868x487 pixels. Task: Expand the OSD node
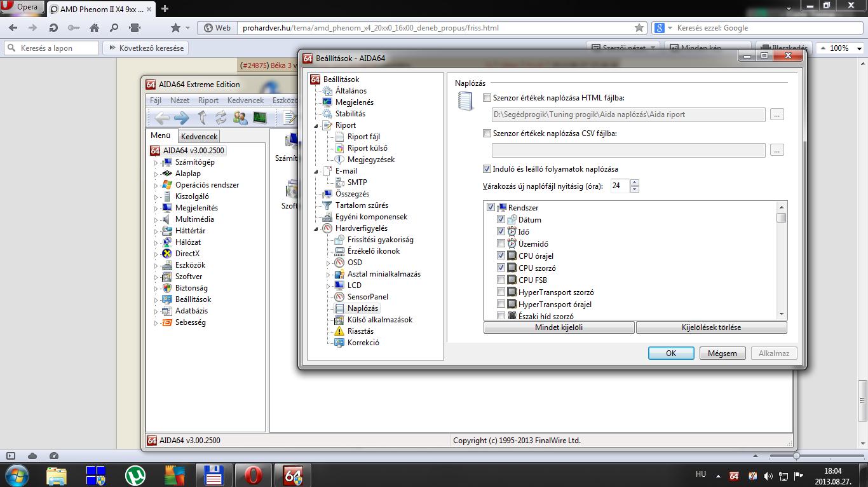329,263
